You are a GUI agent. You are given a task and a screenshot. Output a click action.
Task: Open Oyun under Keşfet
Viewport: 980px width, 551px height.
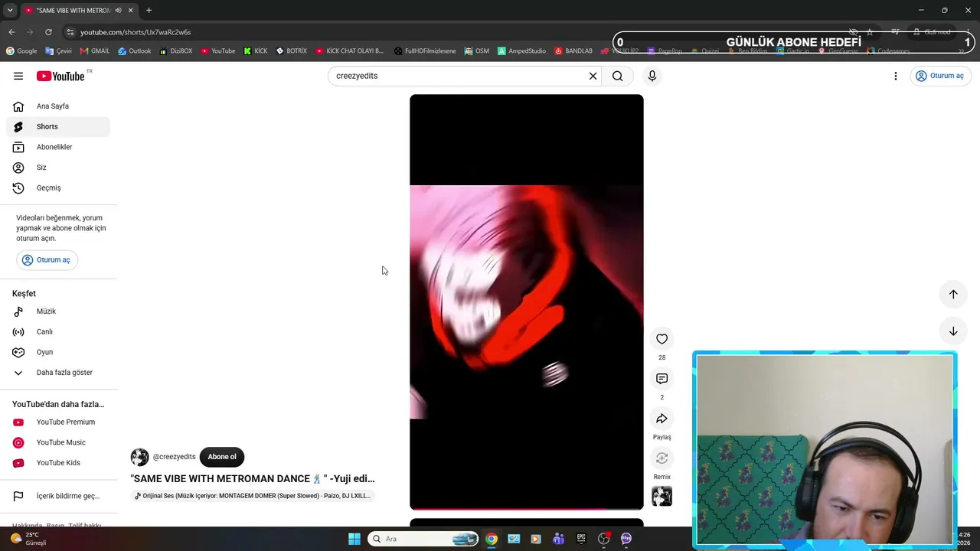point(58,352)
